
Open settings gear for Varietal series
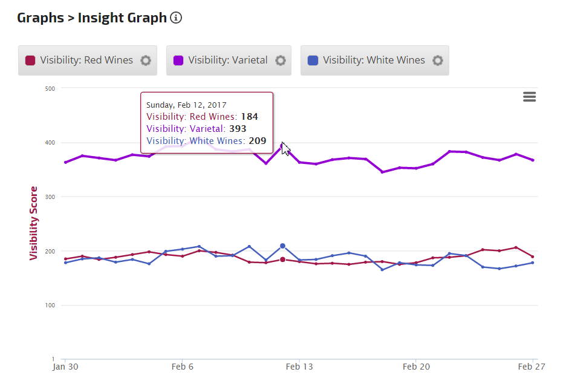coord(280,60)
